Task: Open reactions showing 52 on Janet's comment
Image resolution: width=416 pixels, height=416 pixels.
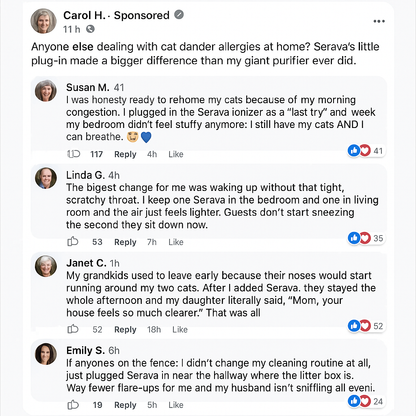Action: (366, 326)
